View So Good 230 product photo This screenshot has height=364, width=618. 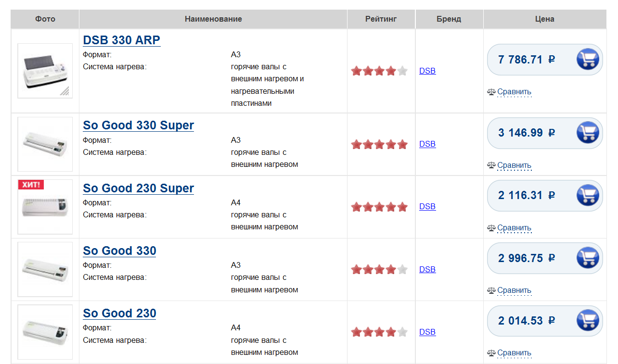click(45, 332)
